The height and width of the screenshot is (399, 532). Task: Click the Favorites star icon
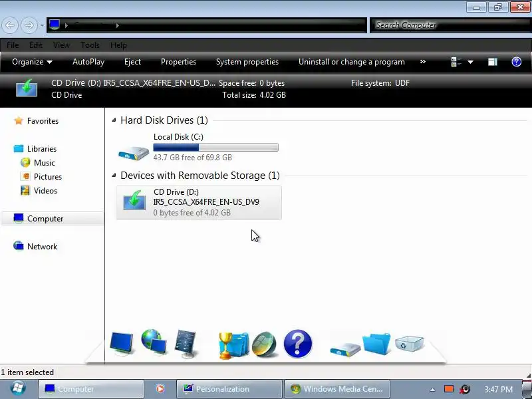coord(19,120)
